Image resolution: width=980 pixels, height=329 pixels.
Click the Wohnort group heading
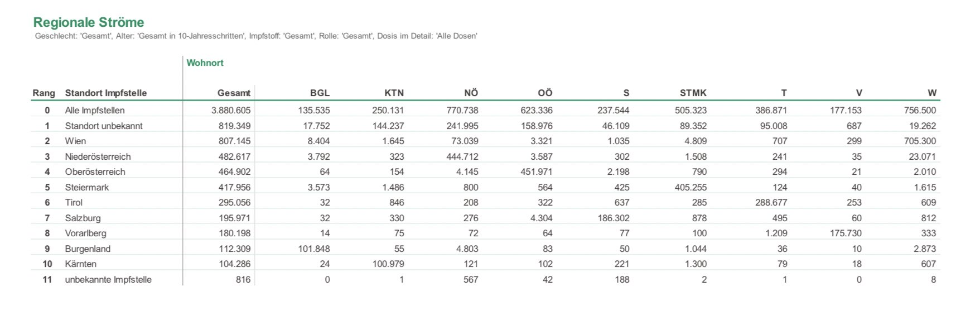(x=205, y=63)
